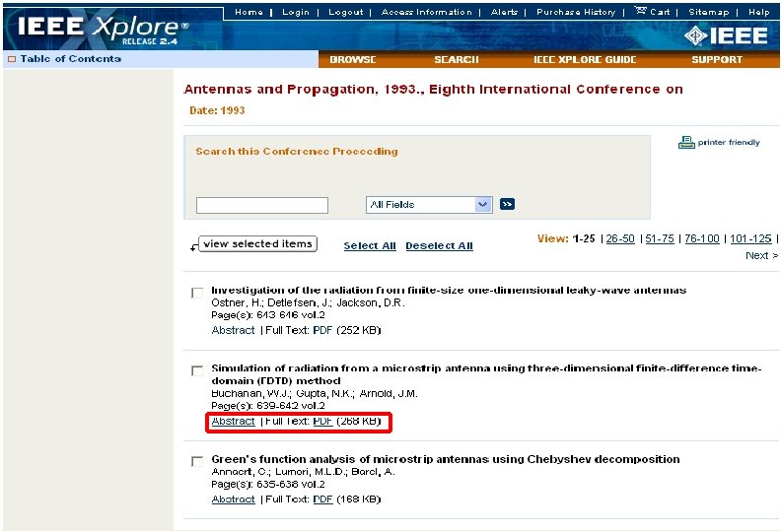Click title 'Green's function analysis of microstrip antennas'
Viewport: 781px width, 532px height.
[x=446, y=459]
